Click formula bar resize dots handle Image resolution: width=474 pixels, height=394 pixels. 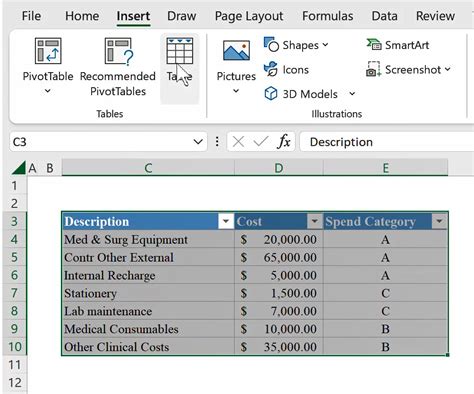[217, 142]
